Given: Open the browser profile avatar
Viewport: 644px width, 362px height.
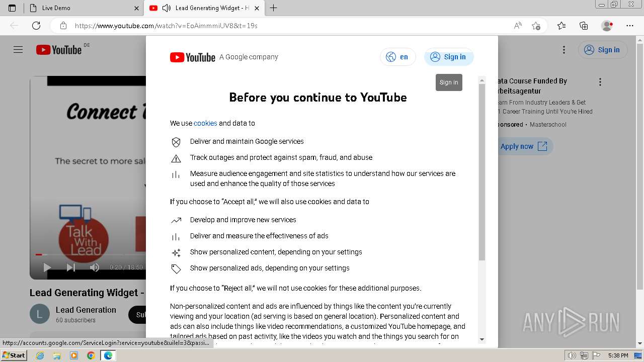Looking at the screenshot, I should point(607,26).
